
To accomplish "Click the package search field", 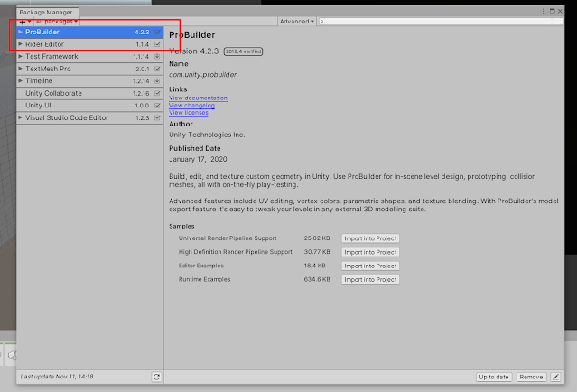I will [x=440, y=22].
